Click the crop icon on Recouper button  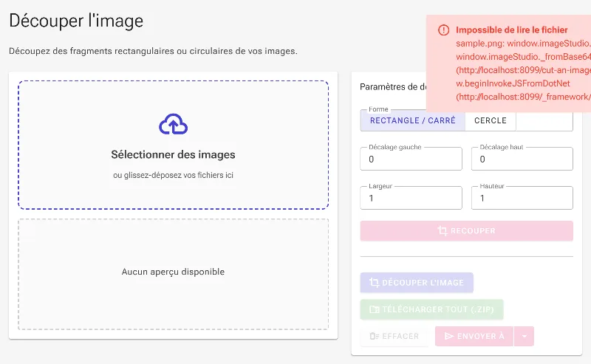click(x=443, y=230)
